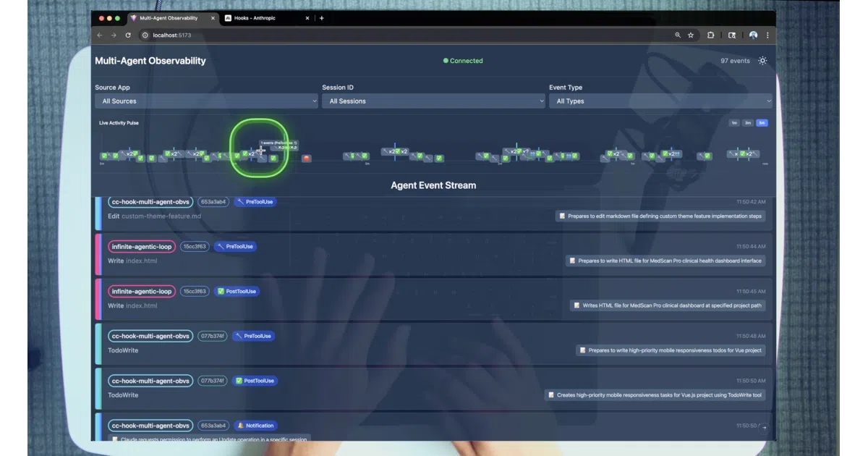Click the Multi-Agent Observability heading
Viewport: 868px width, 456px height.
[150, 61]
